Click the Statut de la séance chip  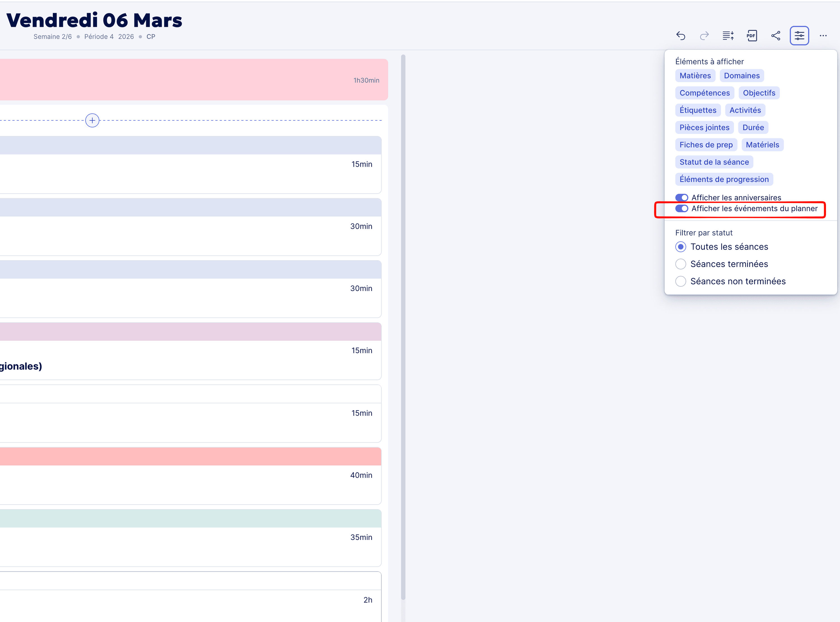[x=714, y=162]
